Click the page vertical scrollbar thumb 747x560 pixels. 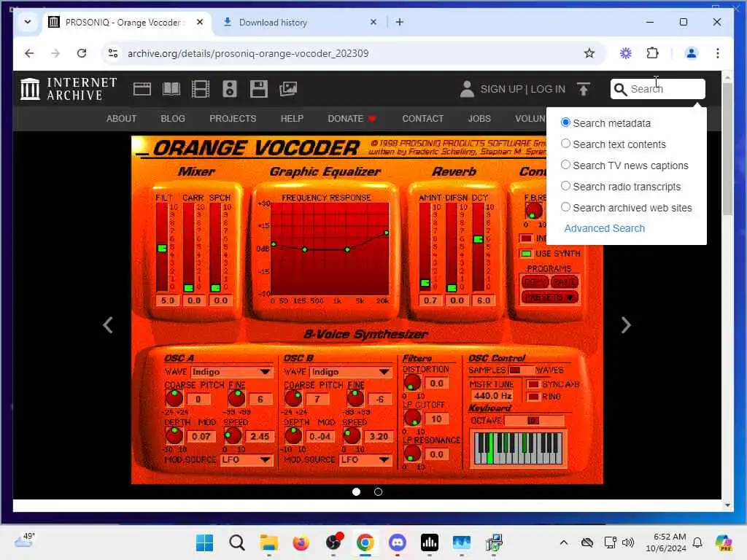point(727,149)
